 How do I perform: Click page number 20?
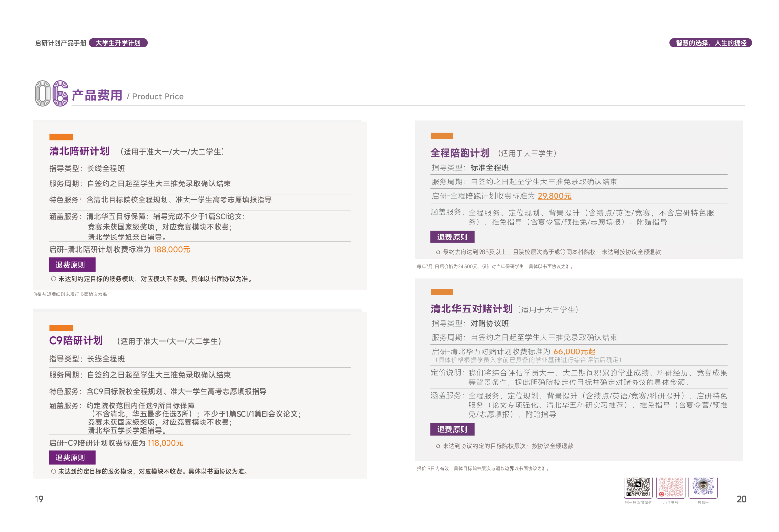(742, 499)
